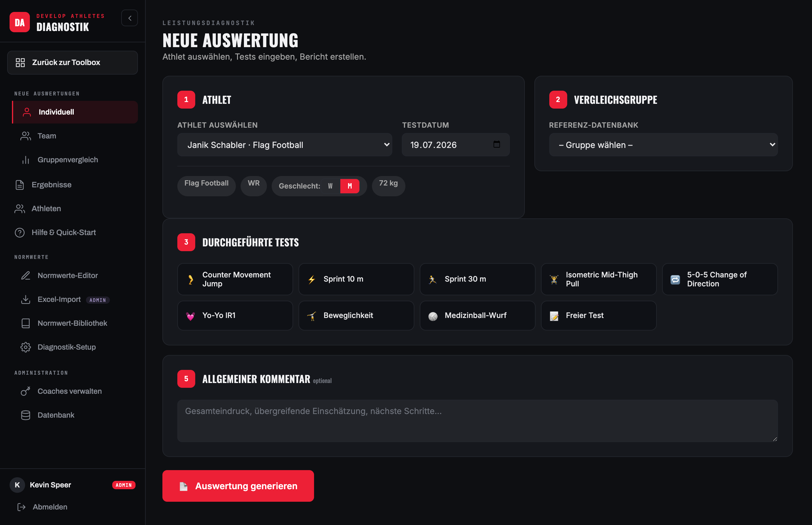812x525 pixels.
Task: Click the Auswertung generieren button
Action: pos(238,486)
